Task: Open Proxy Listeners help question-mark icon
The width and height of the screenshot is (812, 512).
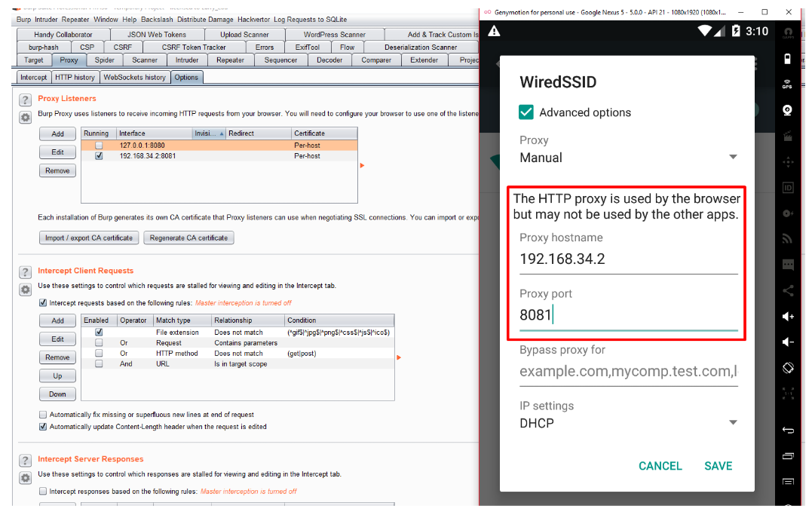Action: click(25, 100)
